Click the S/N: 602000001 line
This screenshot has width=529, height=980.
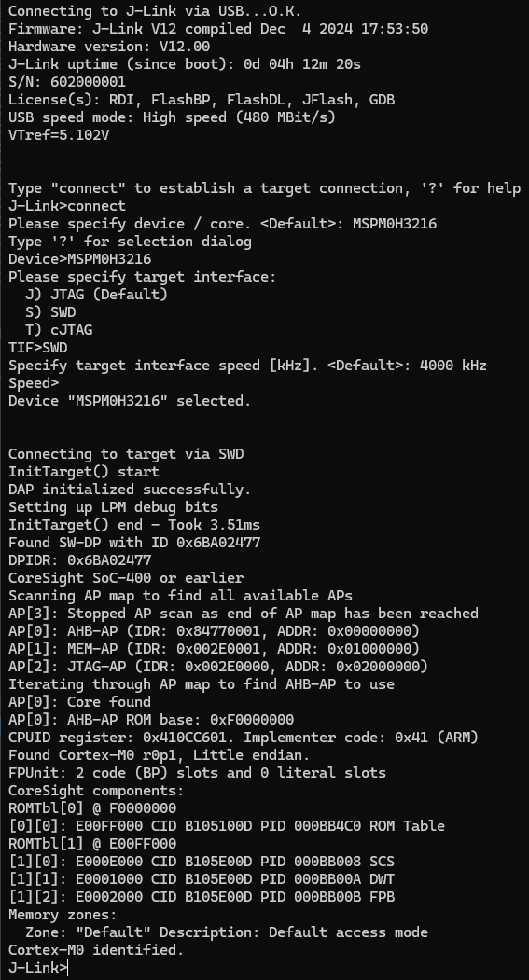(x=67, y=82)
